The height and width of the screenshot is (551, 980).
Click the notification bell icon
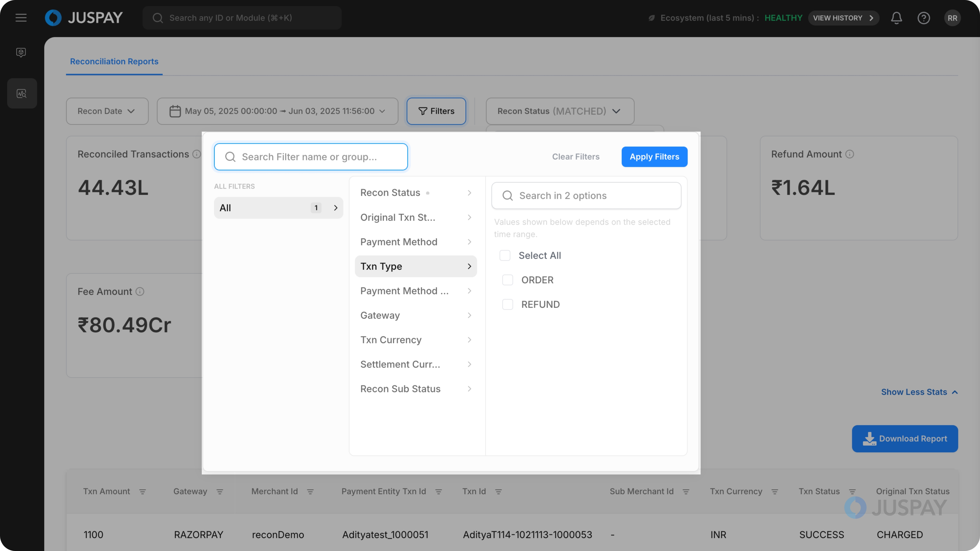click(896, 18)
